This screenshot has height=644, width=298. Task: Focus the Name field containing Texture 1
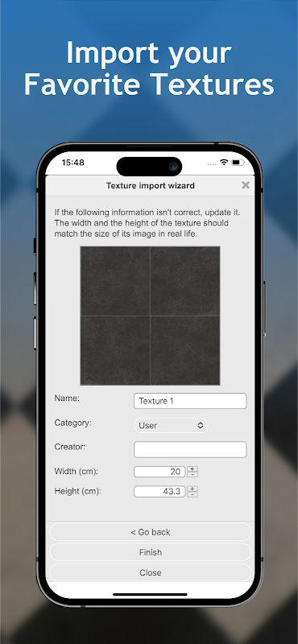190,401
